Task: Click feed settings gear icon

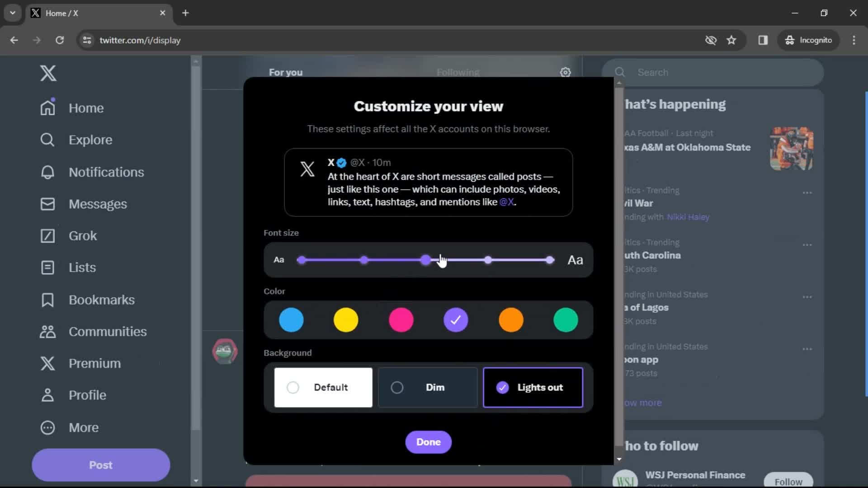Action: click(x=565, y=72)
